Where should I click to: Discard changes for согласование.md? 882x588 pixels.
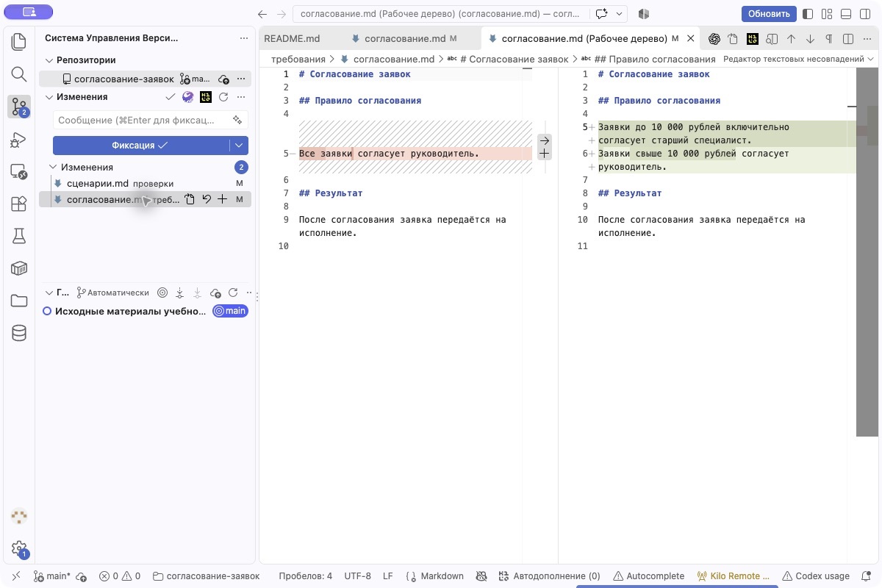(x=207, y=199)
